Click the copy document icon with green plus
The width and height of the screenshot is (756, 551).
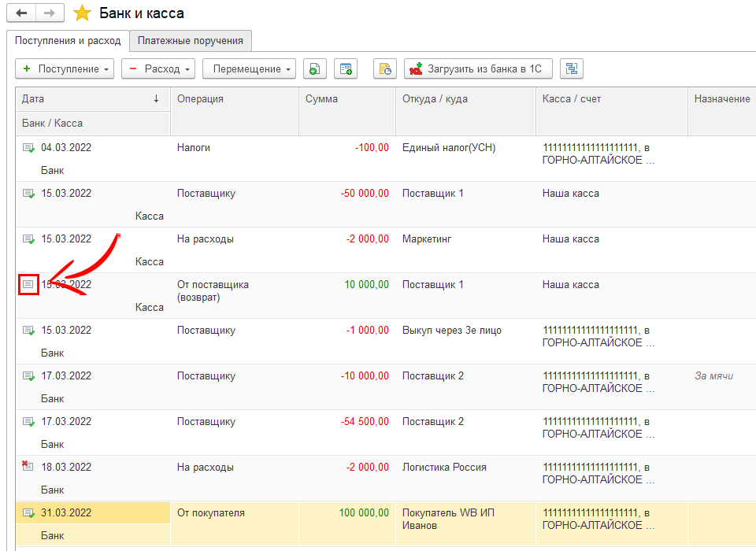coord(314,69)
